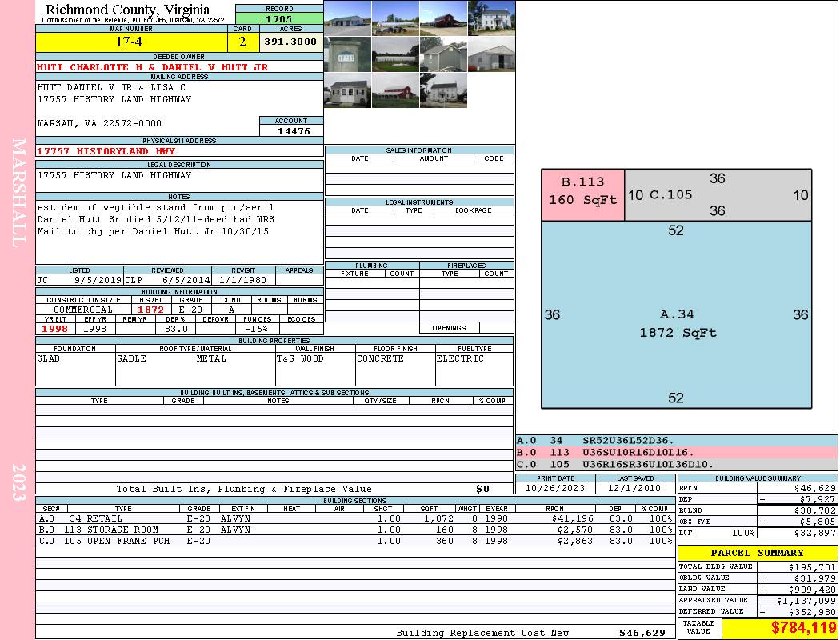Click the roof type value GABLE
The width and height of the screenshot is (840, 640).
coord(131,358)
